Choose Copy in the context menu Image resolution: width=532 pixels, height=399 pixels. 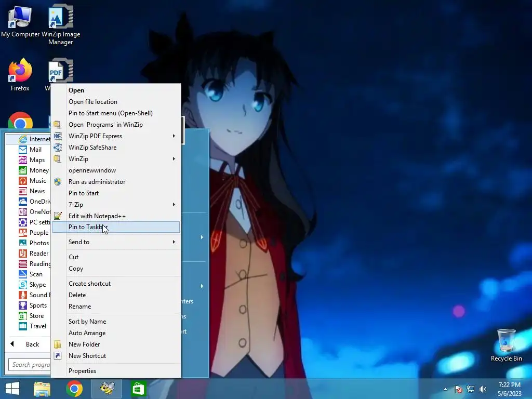[116, 269]
